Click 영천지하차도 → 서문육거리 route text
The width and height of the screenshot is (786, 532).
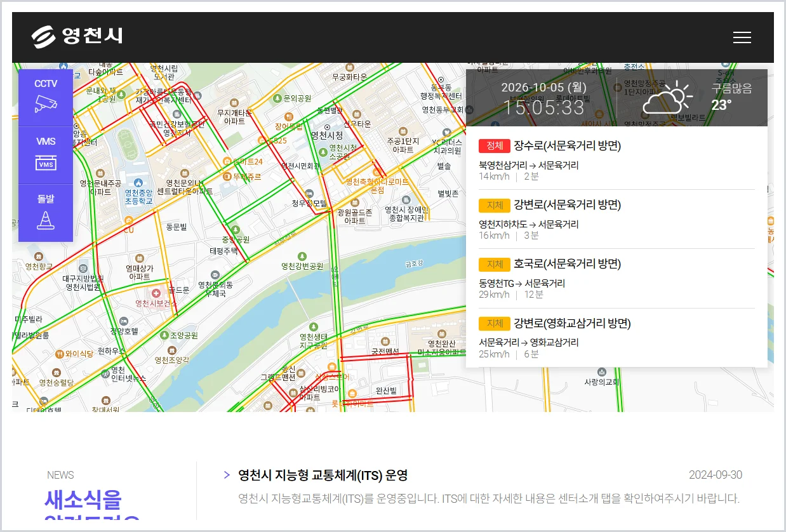coord(529,224)
